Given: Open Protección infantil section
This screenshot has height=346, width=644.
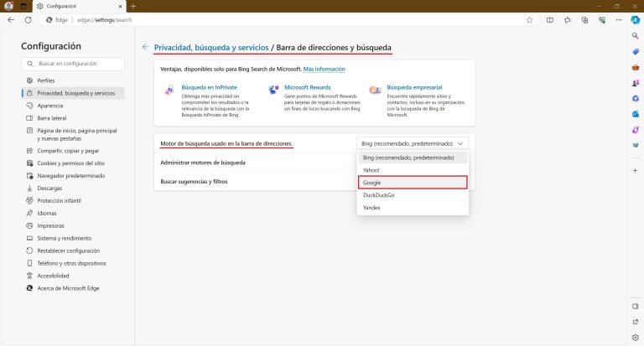Looking at the screenshot, I should pos(73,201).
